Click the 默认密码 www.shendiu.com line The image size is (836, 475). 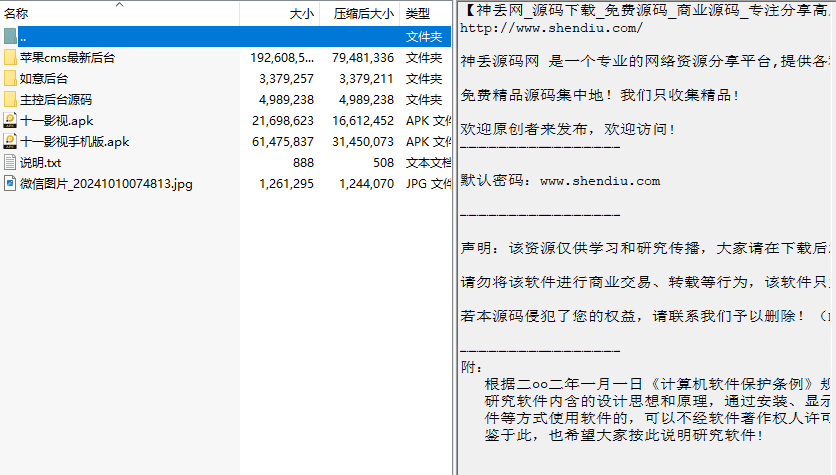[x=560, y=181]
